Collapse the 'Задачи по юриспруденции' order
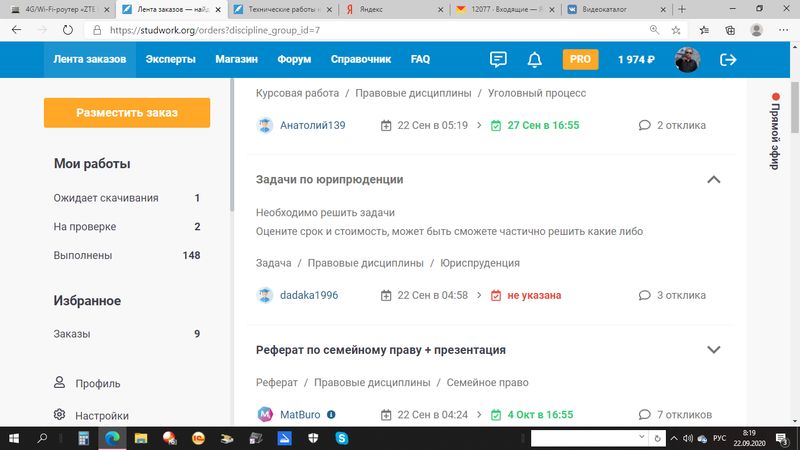The image size is (800, 450). click(714, 180)
